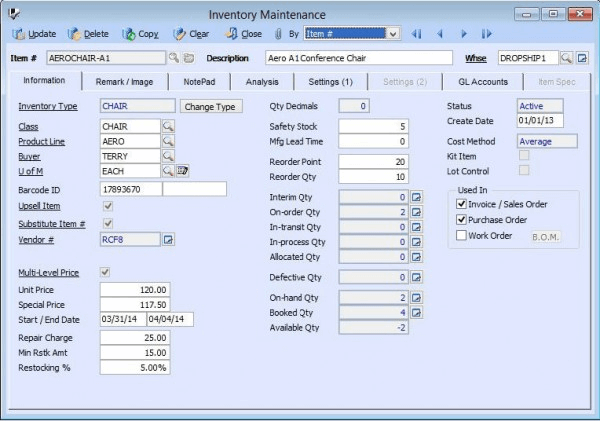Open the Remark / Image tab
The height and width of the screenshot is (421, 600).
point(124,82)
